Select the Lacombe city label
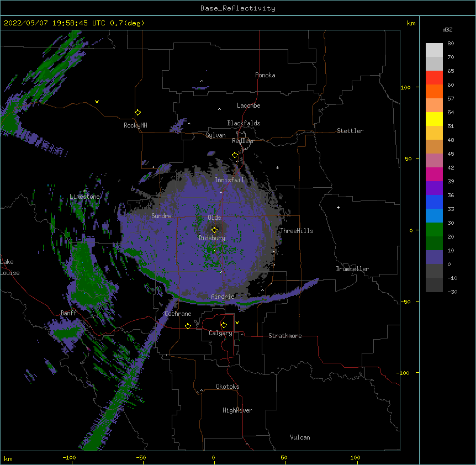 (248, 105)
